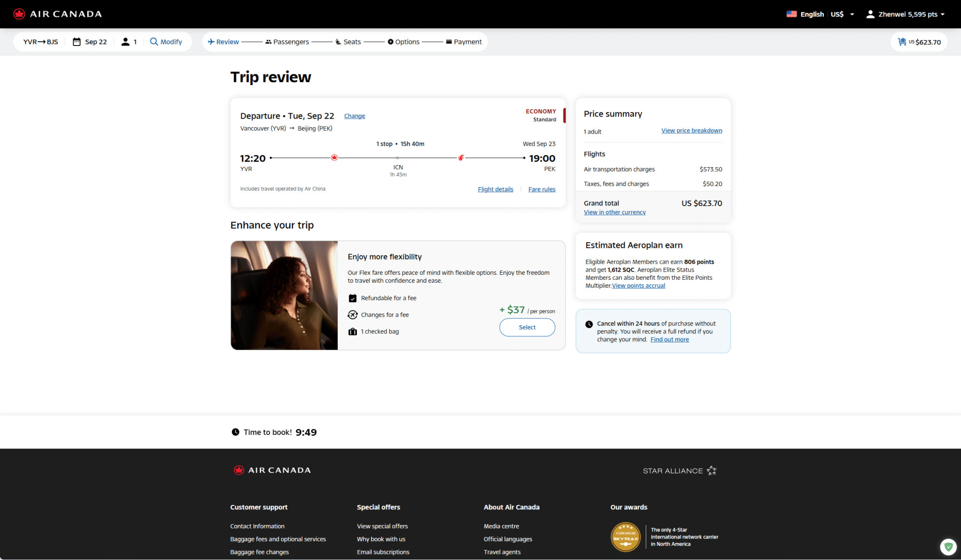
Task: Click the $50.20 taxes and fees amount
Action: pos(712,184)
